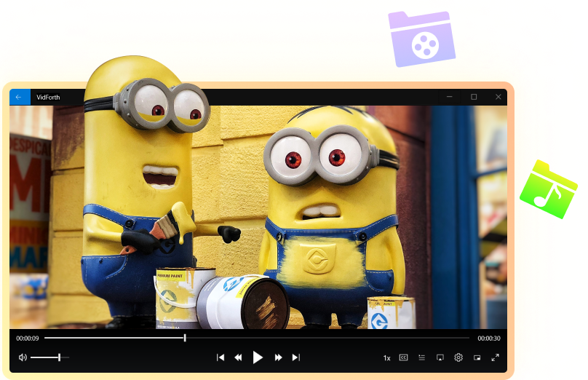This screenshot has height=380, width=588.
Task: Seek in the video progress bar
Action: click(257, 338)
